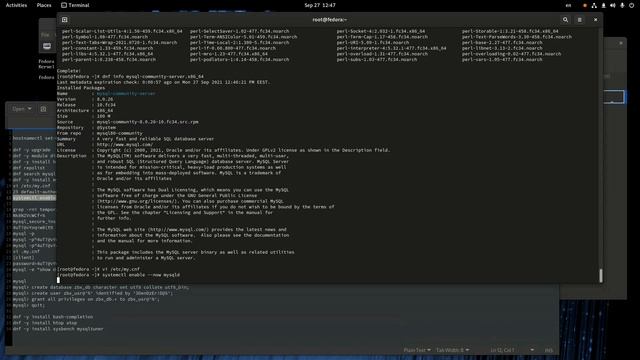Click the terminal cursor block at prompt
The image size is (640, 360).
click(x=58, y=280)
